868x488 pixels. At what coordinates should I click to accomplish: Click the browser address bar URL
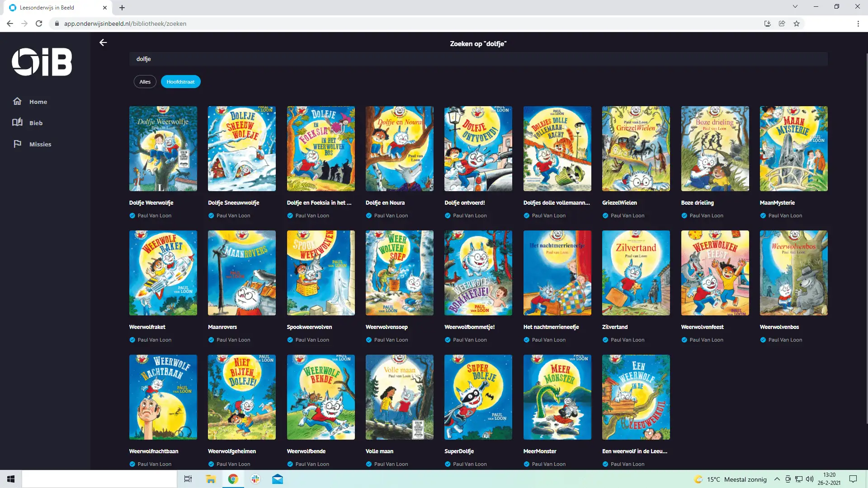click(x=125, y=23)
